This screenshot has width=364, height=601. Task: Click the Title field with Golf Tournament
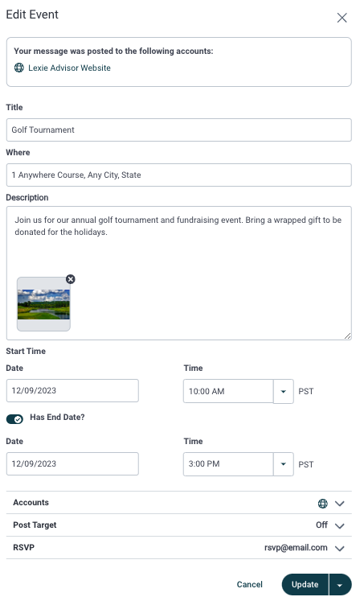[x=178, y=130]
